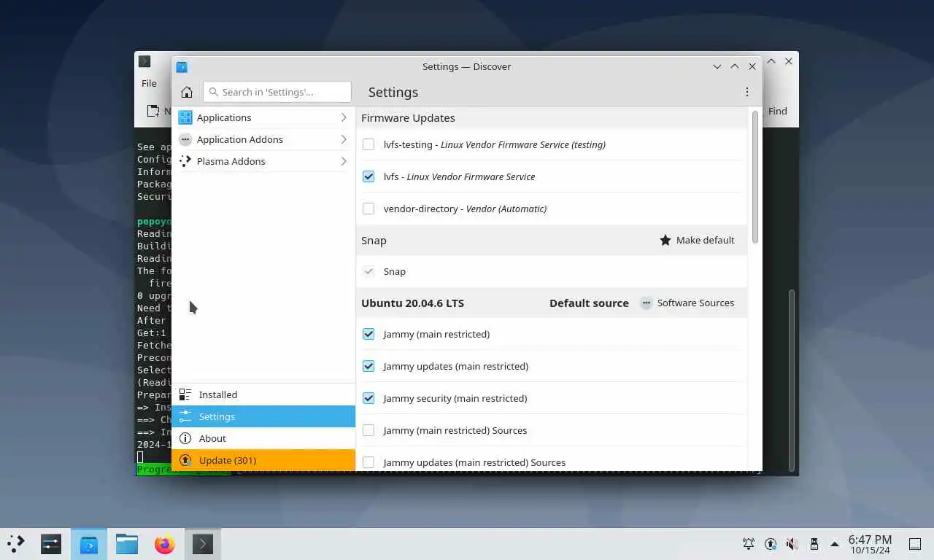Expand the Application Addons arrow
The width and height of the screenshot is (934, 560).
coord(344,139)
